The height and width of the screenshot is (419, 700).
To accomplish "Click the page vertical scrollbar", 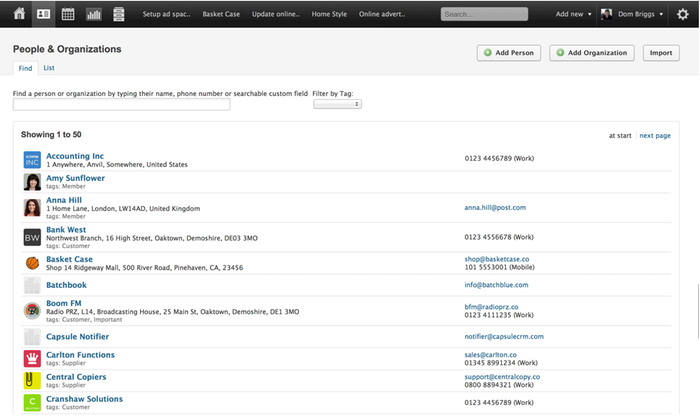I will [698, 311].
